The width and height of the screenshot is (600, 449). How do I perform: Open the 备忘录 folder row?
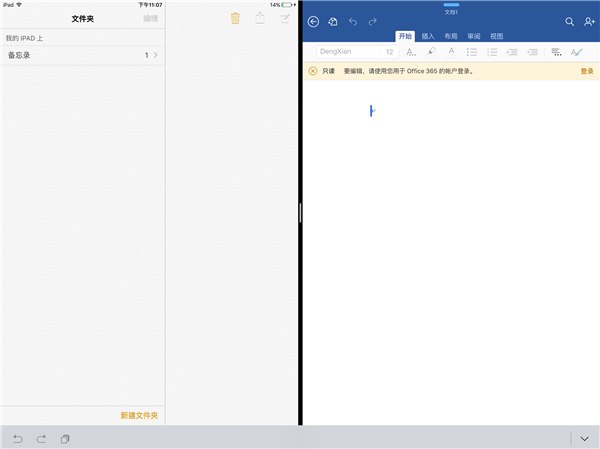(83, 55)
